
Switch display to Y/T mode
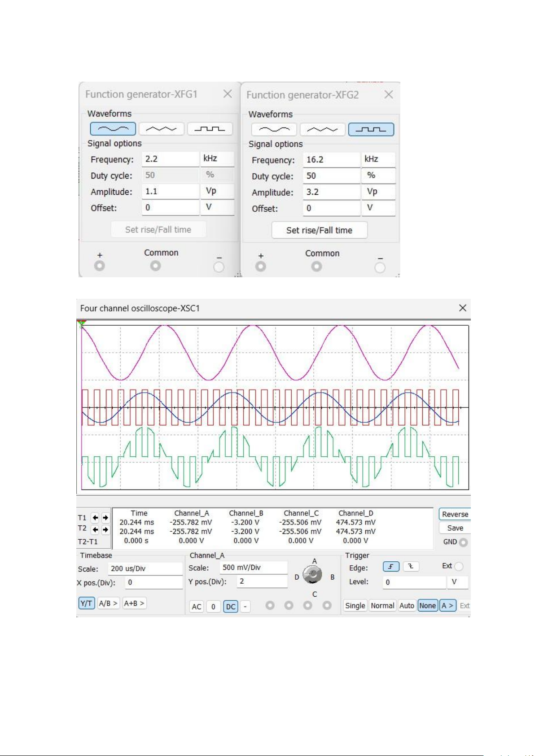[x=87, y=603]
